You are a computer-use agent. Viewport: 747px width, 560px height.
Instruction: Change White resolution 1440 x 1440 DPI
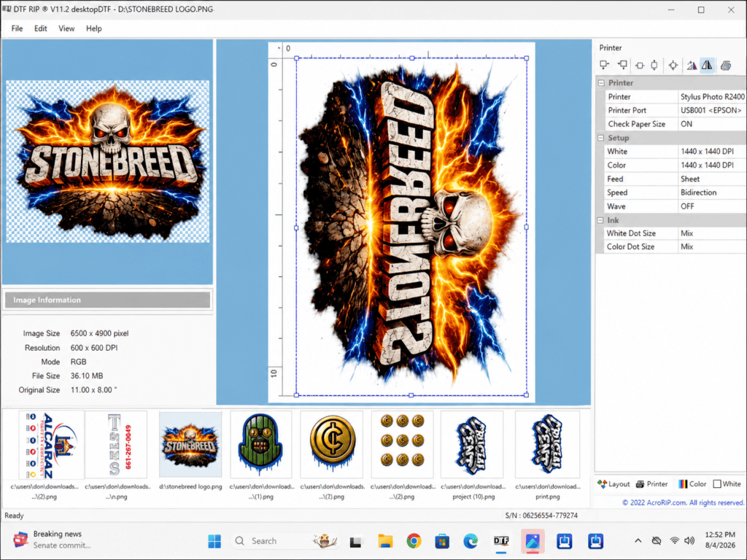(x=712, y=152)
